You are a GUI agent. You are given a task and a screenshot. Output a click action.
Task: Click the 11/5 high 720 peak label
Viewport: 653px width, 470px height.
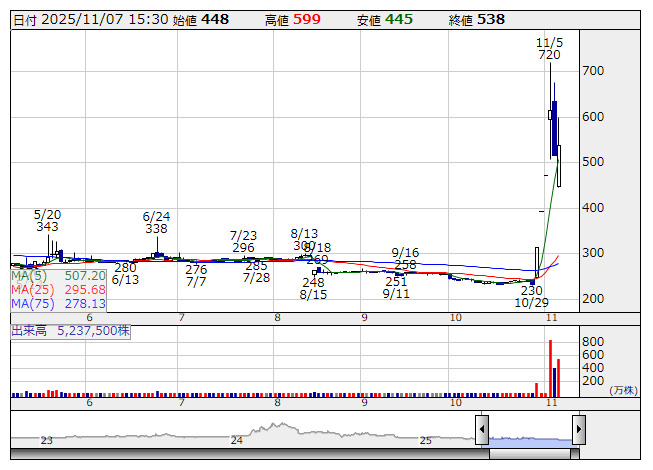pos(549,48)
